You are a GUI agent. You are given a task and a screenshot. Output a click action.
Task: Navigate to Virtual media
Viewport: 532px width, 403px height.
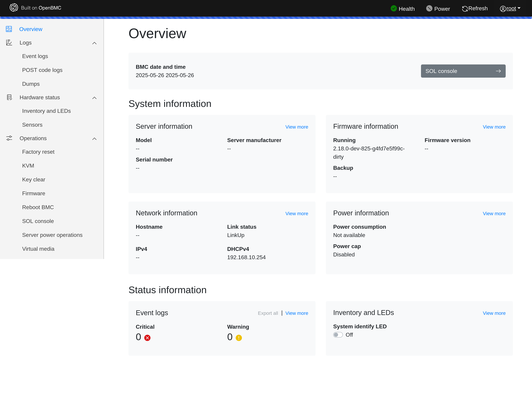[x=38, y=248]
